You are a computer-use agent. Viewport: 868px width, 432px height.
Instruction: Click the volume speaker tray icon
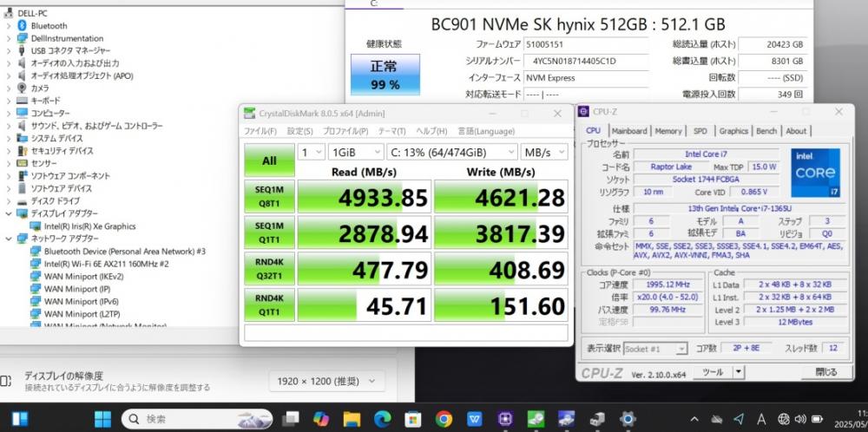800,419
